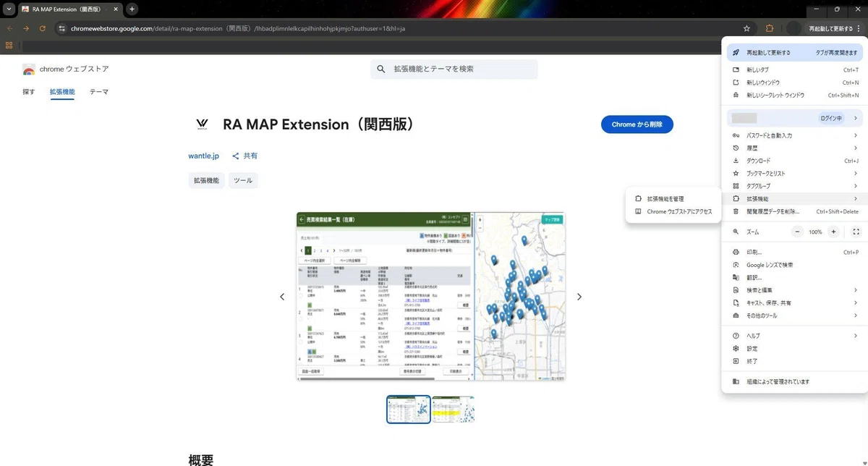Screen dimensions: 868x466
Task: Expand タブグループ submenu
Action: click(x=795, y=186)
